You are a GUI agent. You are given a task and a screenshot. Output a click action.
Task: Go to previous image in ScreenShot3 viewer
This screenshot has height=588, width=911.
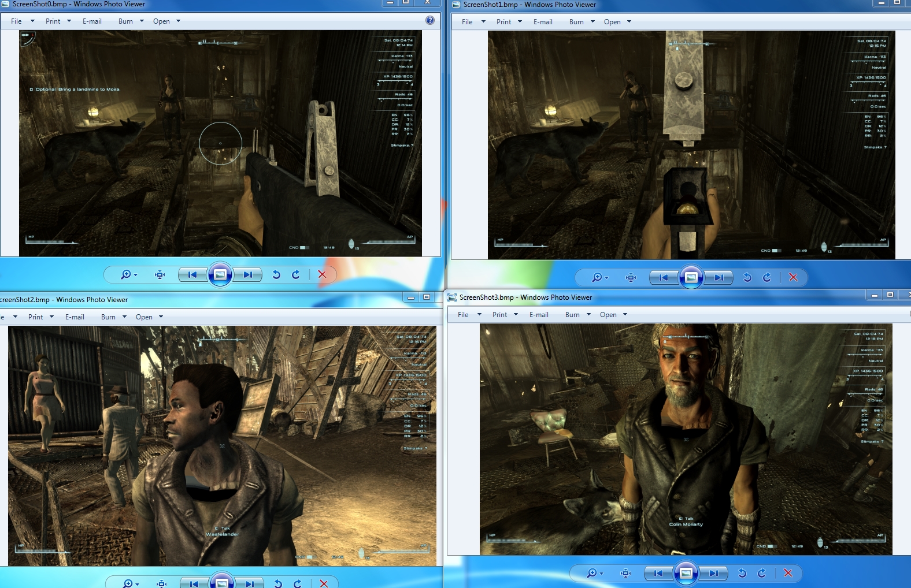click(658, 573)
